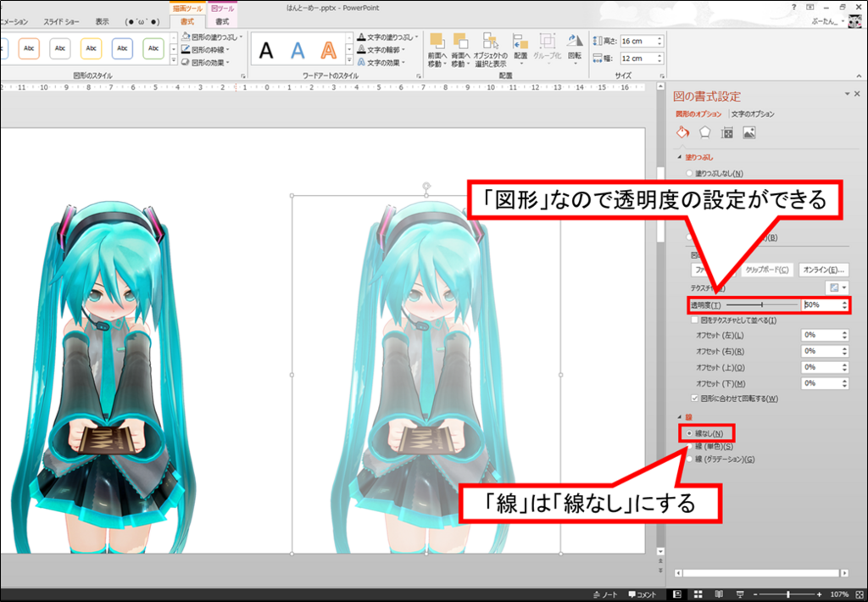The image size is (868, 602).
Task: Open the 配置 align menu
Action: click(520, 47)
